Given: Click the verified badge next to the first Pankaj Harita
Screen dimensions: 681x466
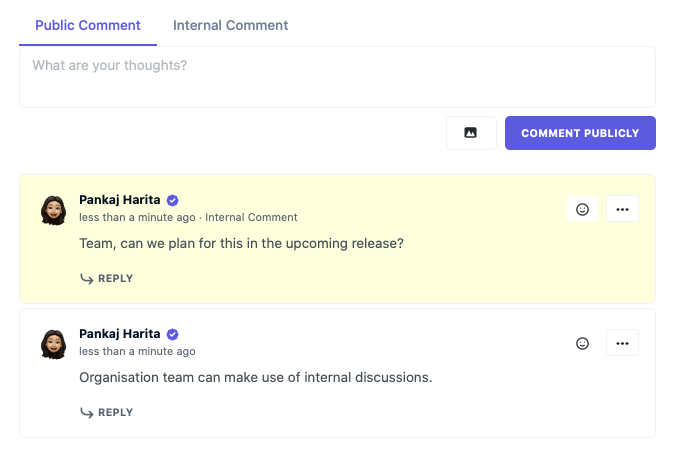Looking at the screenshot, I should (x=172, y=200).
